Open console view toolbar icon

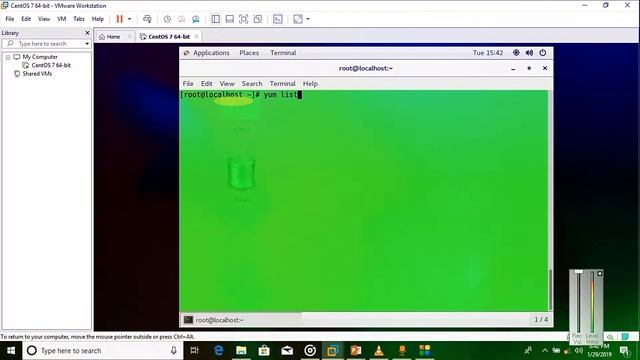pyautogui.click(x=278, y=19)
